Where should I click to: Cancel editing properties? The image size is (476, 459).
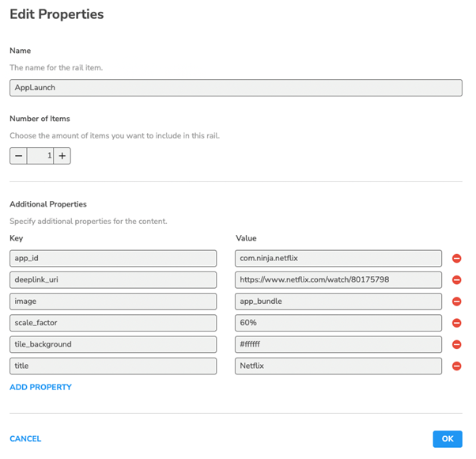[25, 438]
